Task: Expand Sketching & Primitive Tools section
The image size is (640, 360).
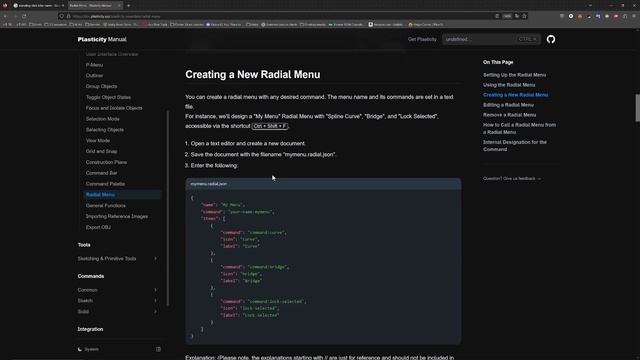Action: click(x=118, y=259)
